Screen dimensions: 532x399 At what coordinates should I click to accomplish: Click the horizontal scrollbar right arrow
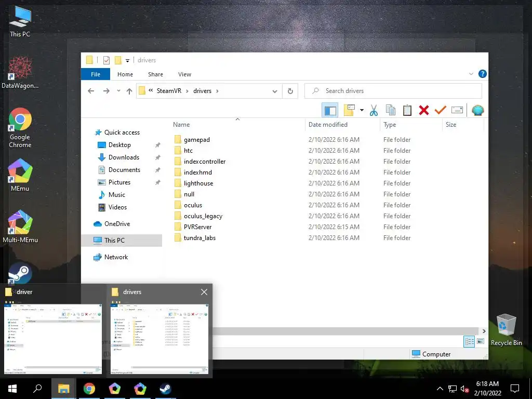coord(484,331)
